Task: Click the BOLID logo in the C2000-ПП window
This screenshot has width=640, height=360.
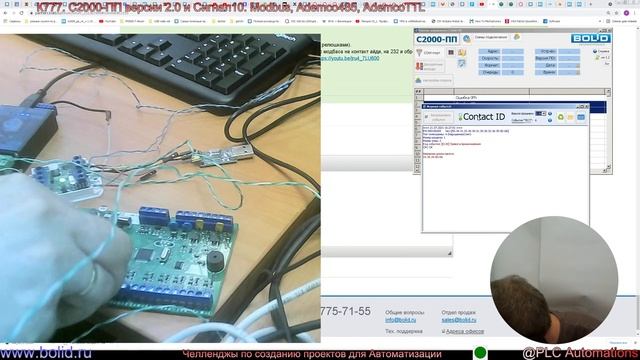Action: coord(591,38)
